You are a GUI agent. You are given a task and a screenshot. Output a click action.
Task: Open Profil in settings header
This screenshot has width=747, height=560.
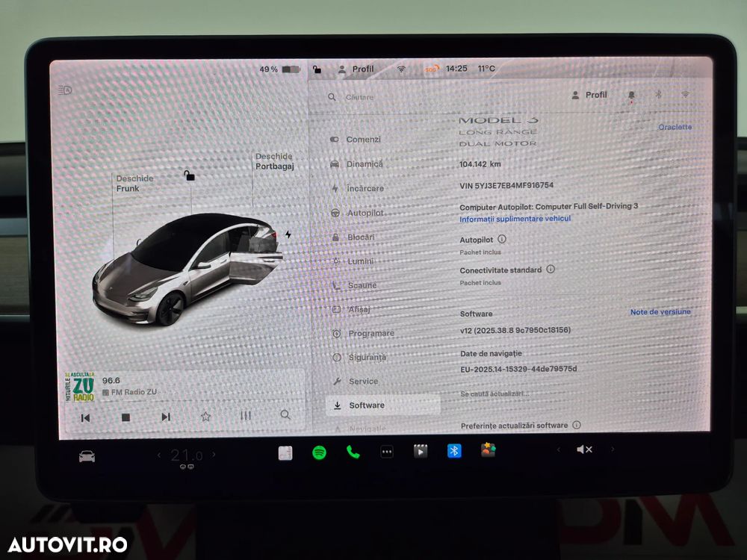coord(589,95)
